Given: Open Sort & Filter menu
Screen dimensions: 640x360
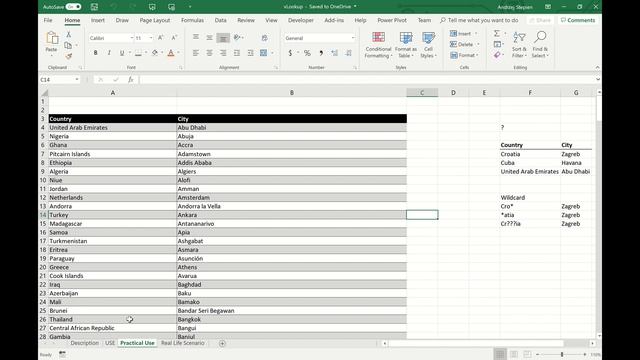Looking at the screenshot, I should pyautogui.click(x=519, y=44).
